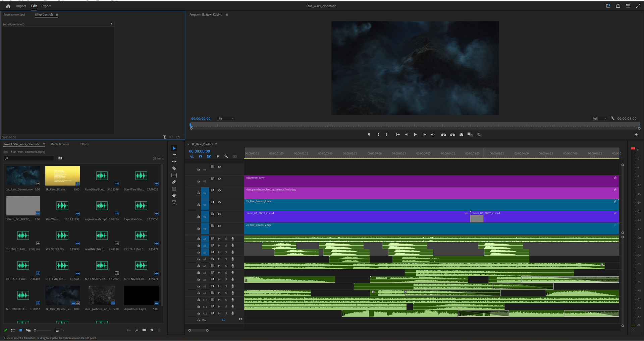The image size is (644, 341).
Task: Click the Extract button
Action: point(452,135)
